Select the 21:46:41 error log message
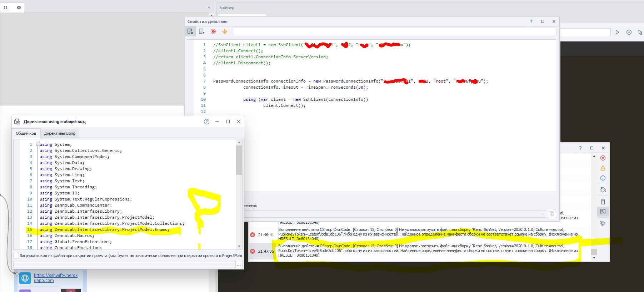This screenshot has height=292, width=644. pos(428,234)
